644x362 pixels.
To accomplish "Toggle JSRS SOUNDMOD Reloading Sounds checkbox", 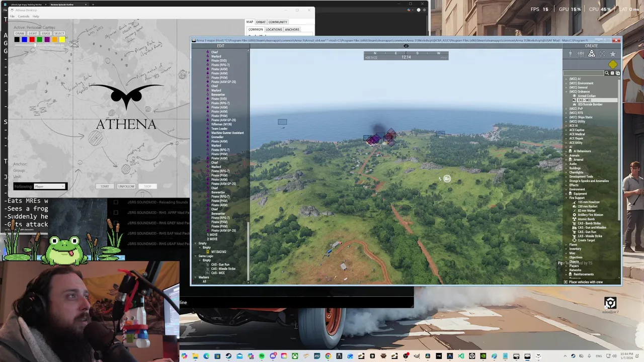I will (x=116, y=202).
